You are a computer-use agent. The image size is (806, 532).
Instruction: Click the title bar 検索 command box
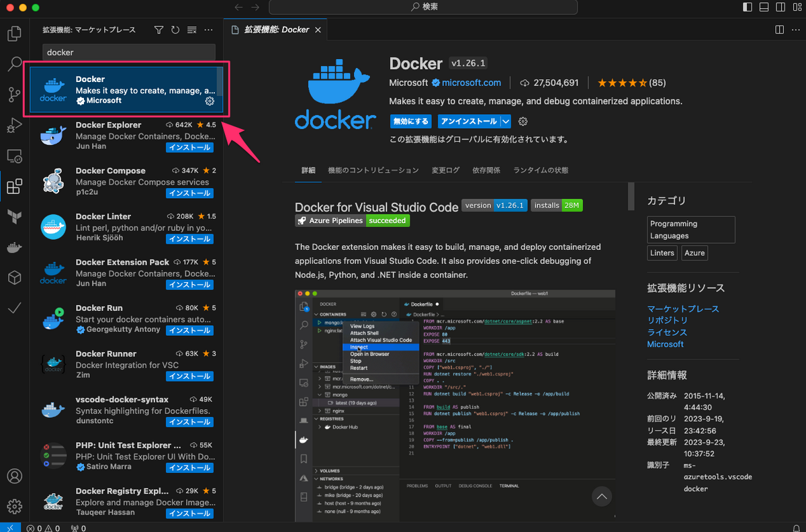[423, 7]
